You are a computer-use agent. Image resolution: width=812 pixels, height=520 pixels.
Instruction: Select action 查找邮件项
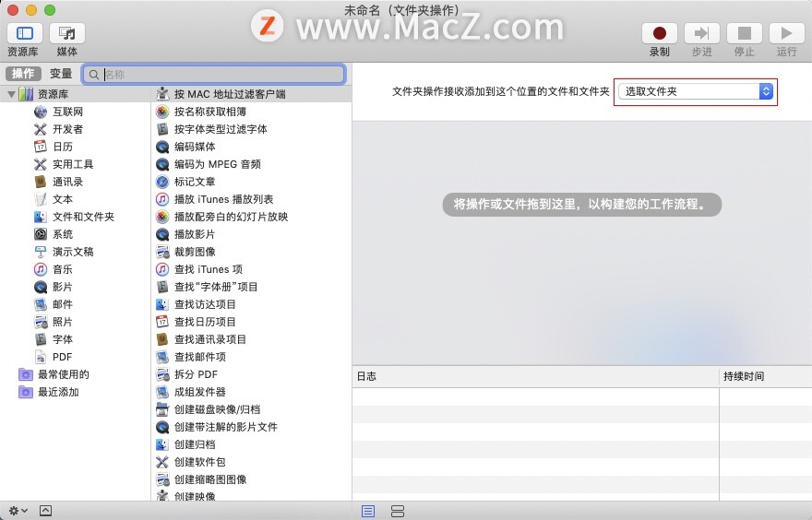(253, 357)
